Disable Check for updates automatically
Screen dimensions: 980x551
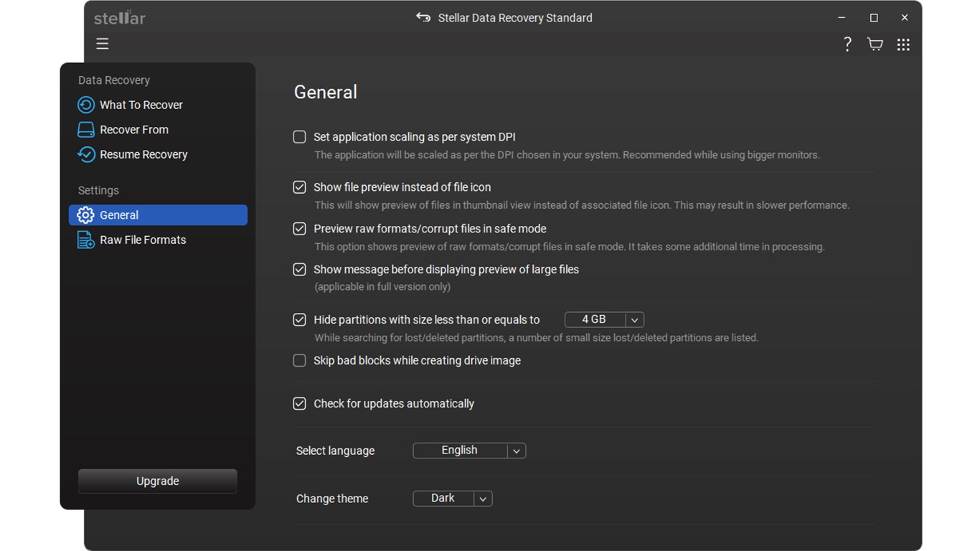point(300,404)
